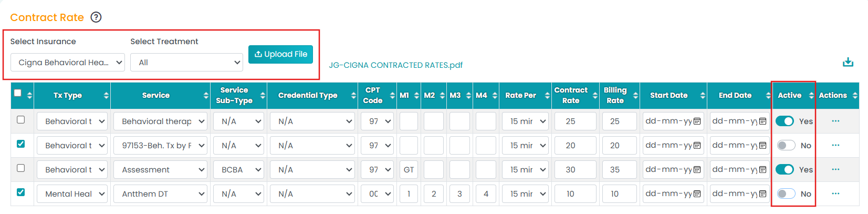Open the JG-CIGNA CONTRACTED RATES.pdf link

click(395, 65)
